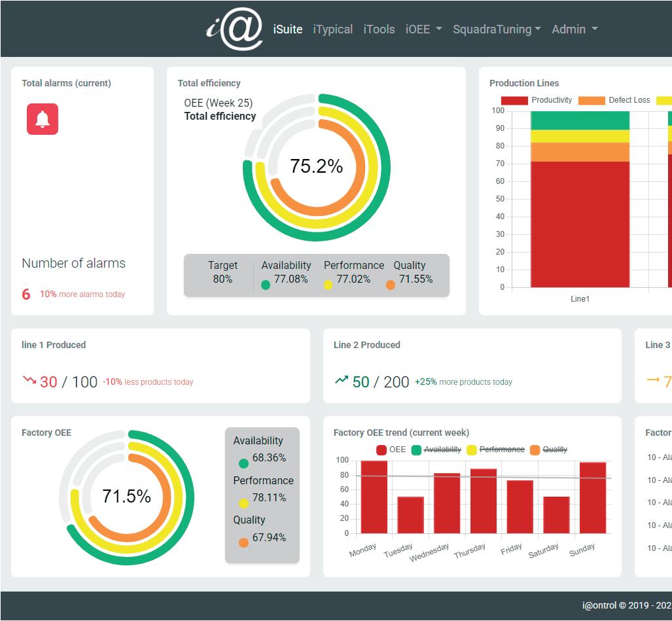Open the iTypical menu item
Image resolution: width=672 pixels, height=621 pixels.
click(x=333, y=29)
